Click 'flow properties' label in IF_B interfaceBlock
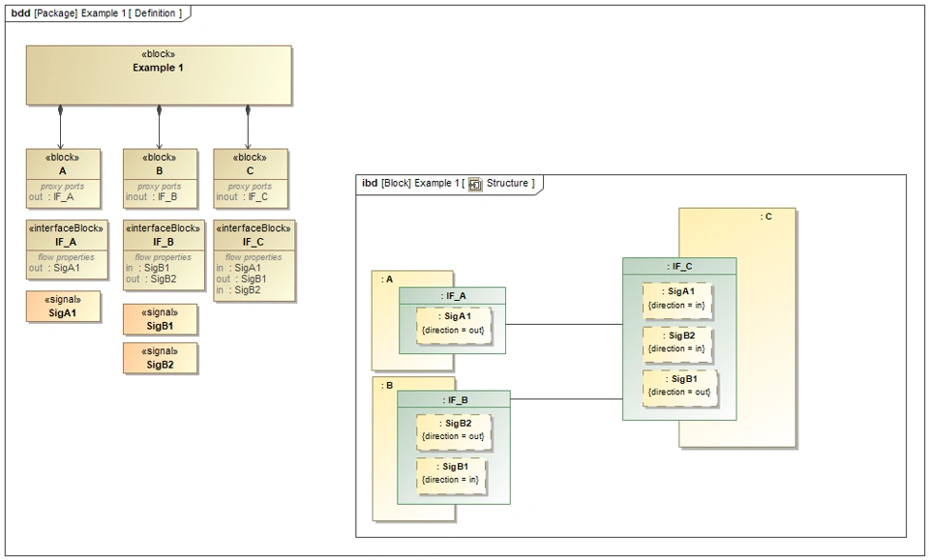The width and height of the screenshot is (929, 560). click(163, 257)
